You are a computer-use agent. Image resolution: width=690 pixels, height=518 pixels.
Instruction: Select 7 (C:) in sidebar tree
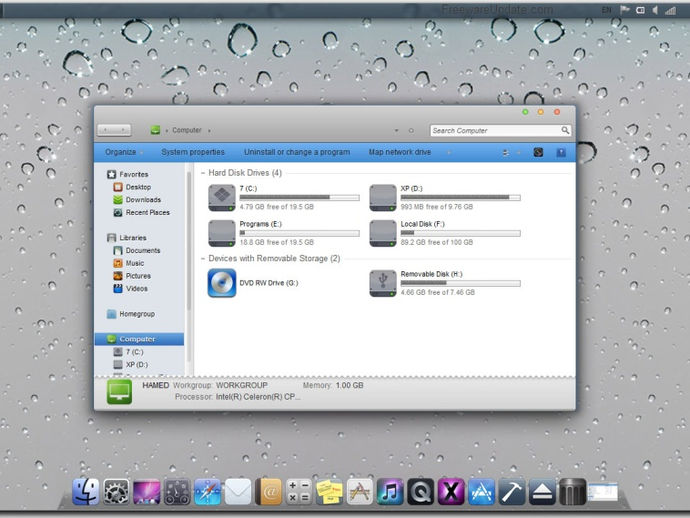click(128, 352)
